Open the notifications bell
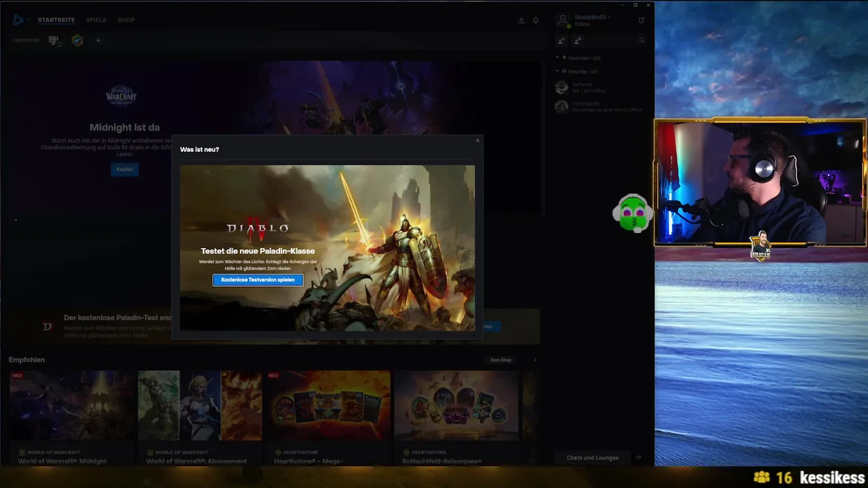Screen dimensions: 868x488 pos(536,20)
